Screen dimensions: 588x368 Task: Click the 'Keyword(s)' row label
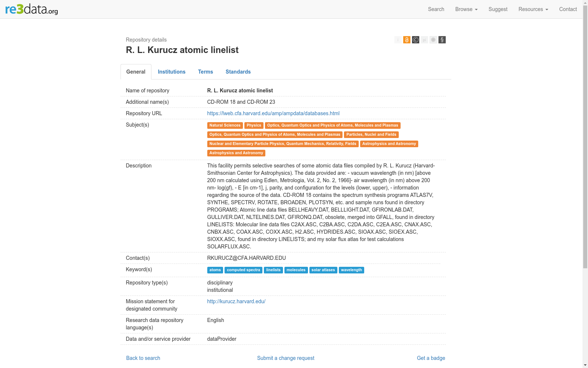(x=139, y=269)
